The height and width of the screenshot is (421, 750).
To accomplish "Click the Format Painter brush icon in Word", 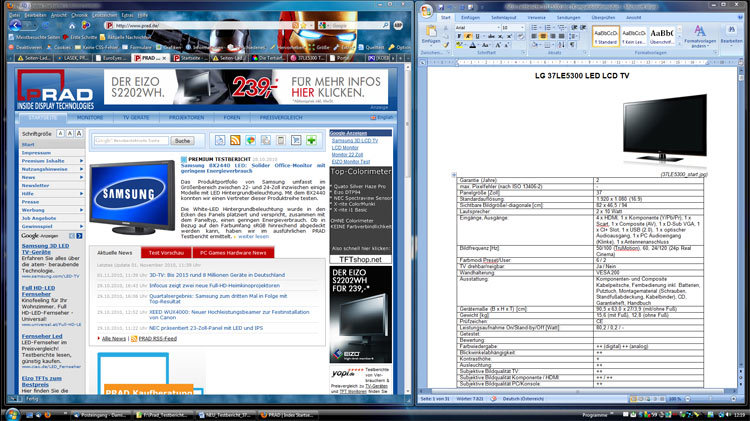I will point(446,45).
